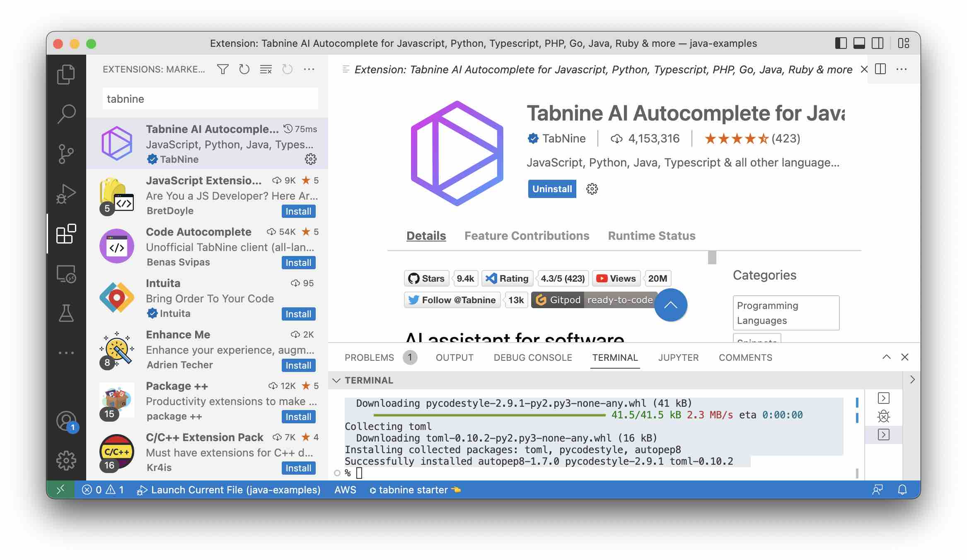Open the gear menu on the Tabnine result
Screen dimensions: 967x560
point(311,159)
